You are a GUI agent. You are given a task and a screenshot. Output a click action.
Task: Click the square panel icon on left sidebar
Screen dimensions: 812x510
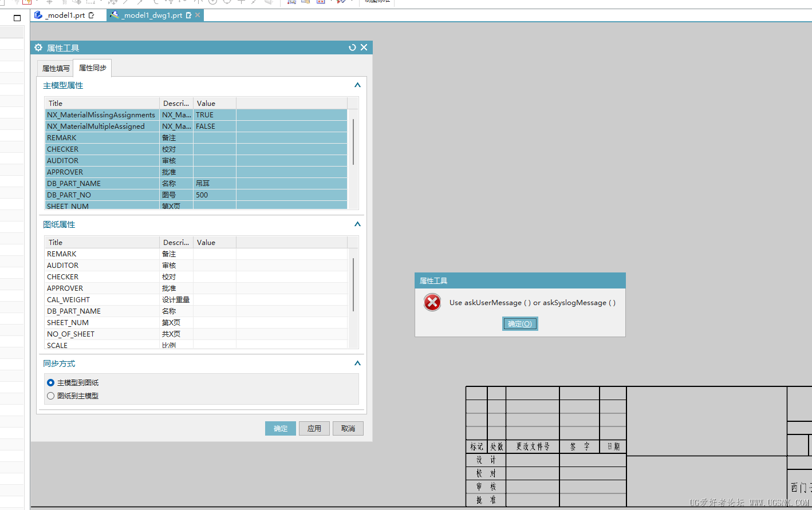coord(17,18)
